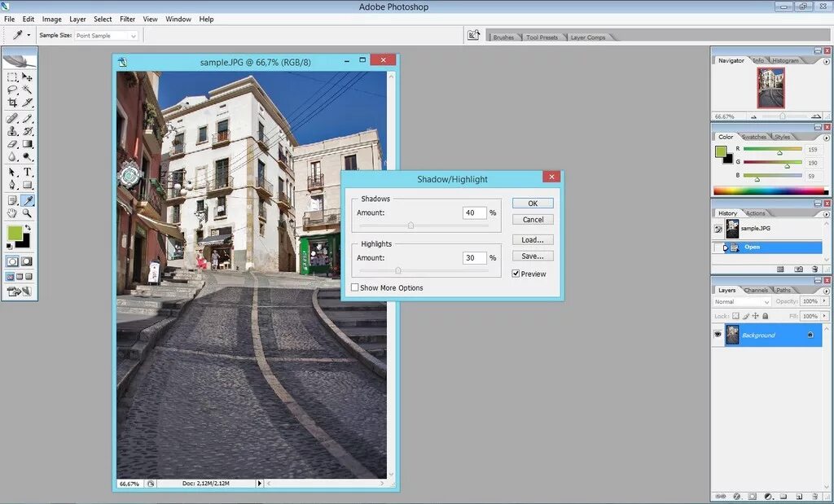This screenshot has height=504, width=834.
Task: Swap foreground and background colors
Action: pos(28,227)
